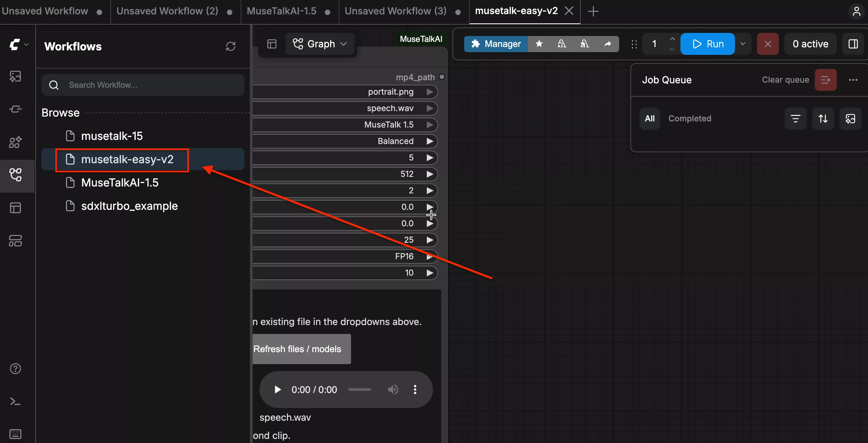Advance the FP16 precision arrow

(430, 256)
